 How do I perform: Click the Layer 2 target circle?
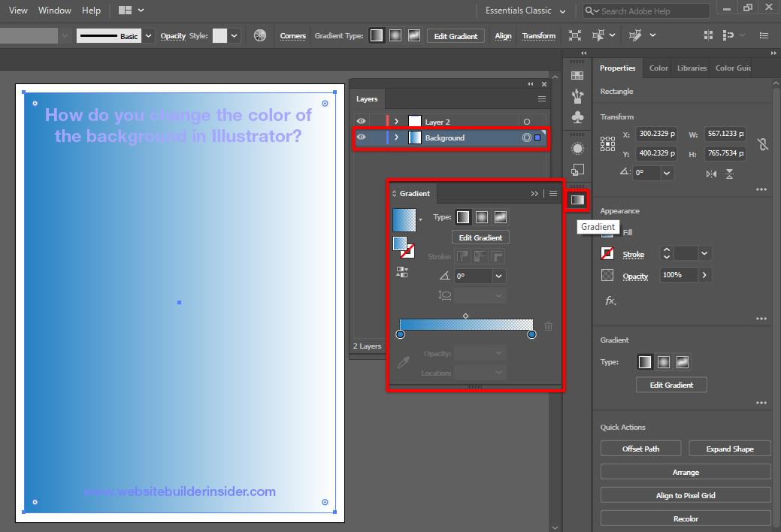coord(526,122)
